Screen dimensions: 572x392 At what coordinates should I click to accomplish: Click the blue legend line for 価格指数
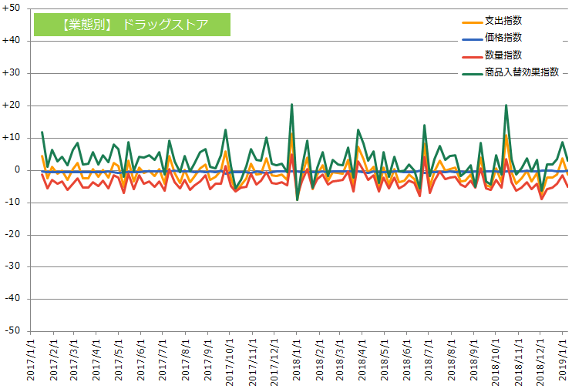click(473, 39)
